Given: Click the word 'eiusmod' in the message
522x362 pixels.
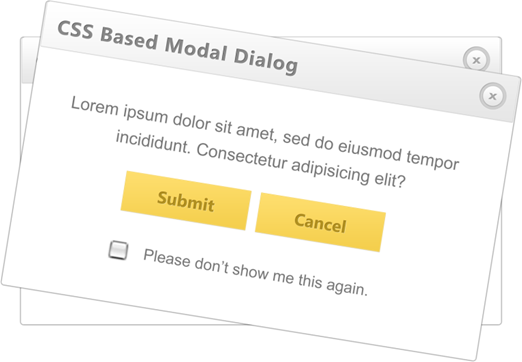Looking at the screenshot, I should coord(369,150).
